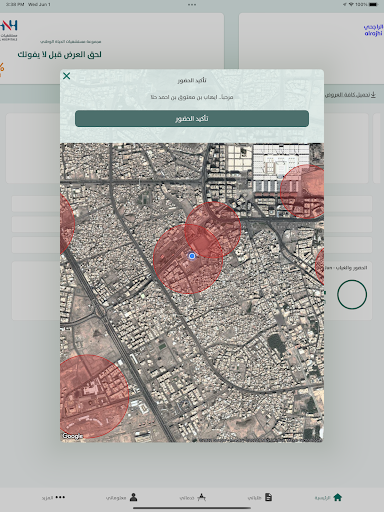Screen dimensions: 384x512
Task: Open the more tab with three dots
Action: point(60,497)
